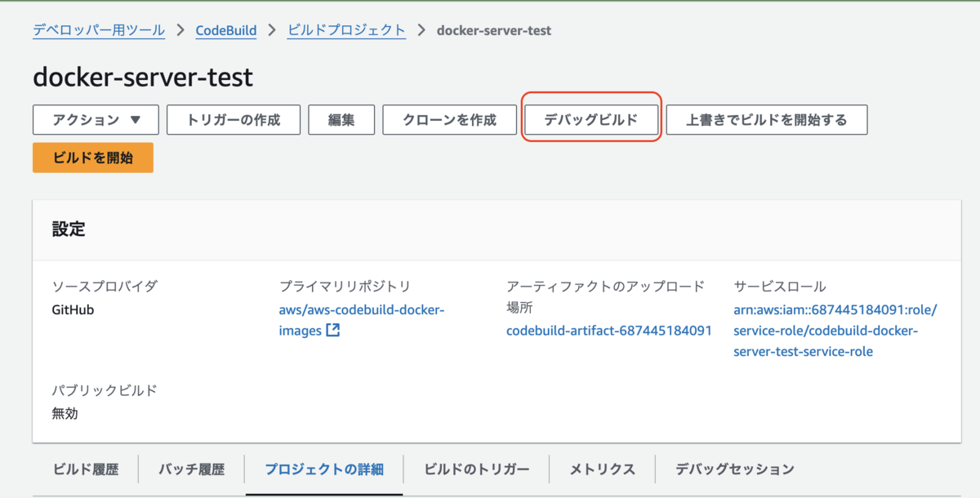Click the 設定 panel heading
Image resolution: width=980 pixels, height=498 pixels.
pos(69,229)
